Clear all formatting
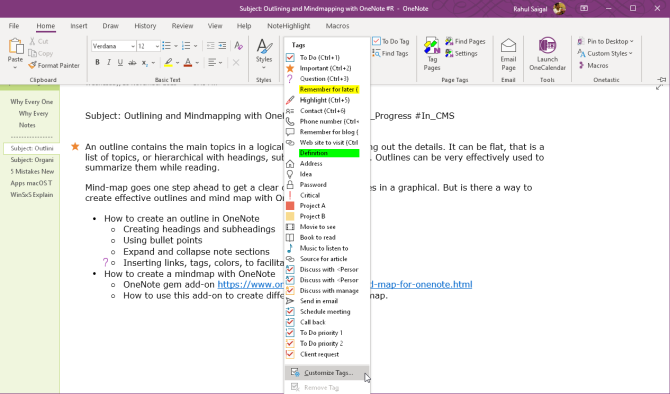The width and height of the screenshot is (670, 394). click(x=238, y=46)
